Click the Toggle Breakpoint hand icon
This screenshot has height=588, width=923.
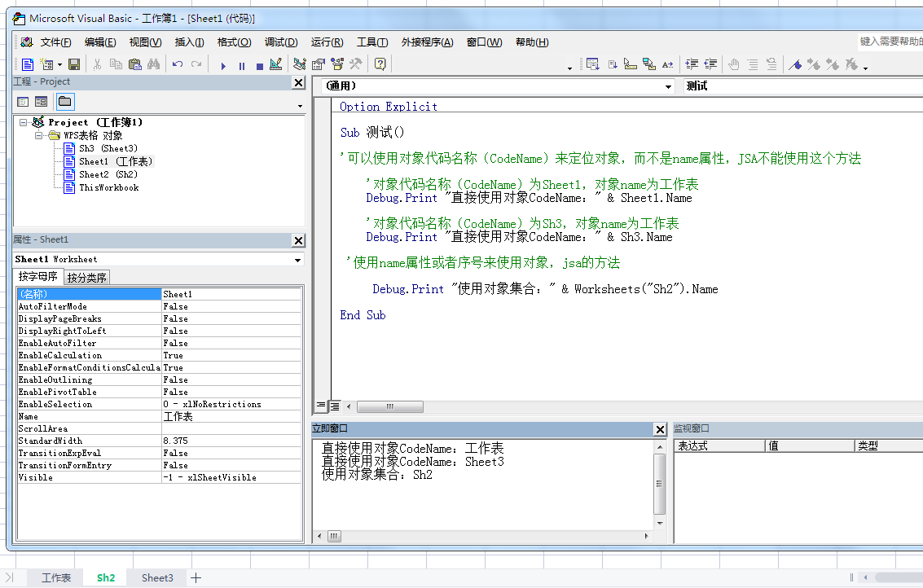734,64
